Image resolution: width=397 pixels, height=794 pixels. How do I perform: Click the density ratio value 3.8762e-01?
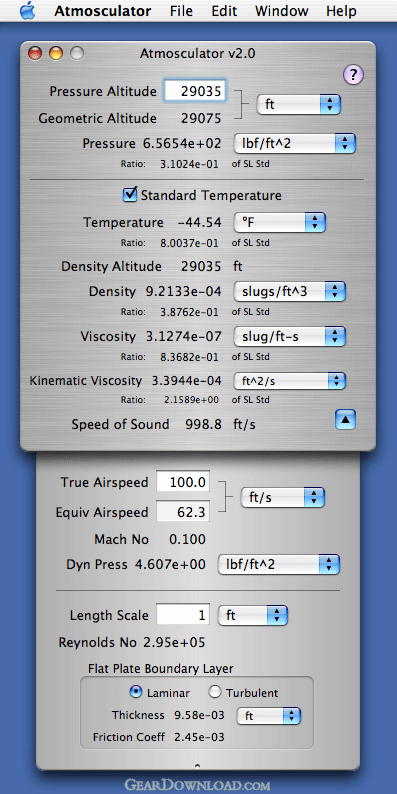tap(189, 312)
